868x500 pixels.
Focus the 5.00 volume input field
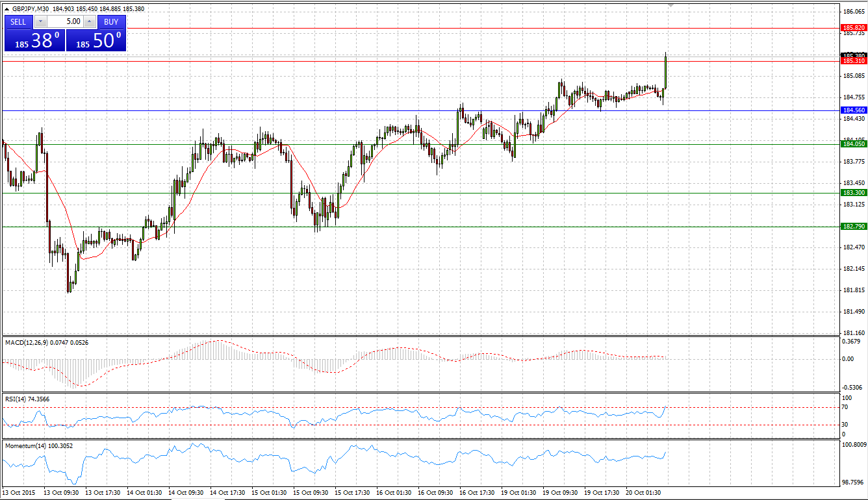64,21
